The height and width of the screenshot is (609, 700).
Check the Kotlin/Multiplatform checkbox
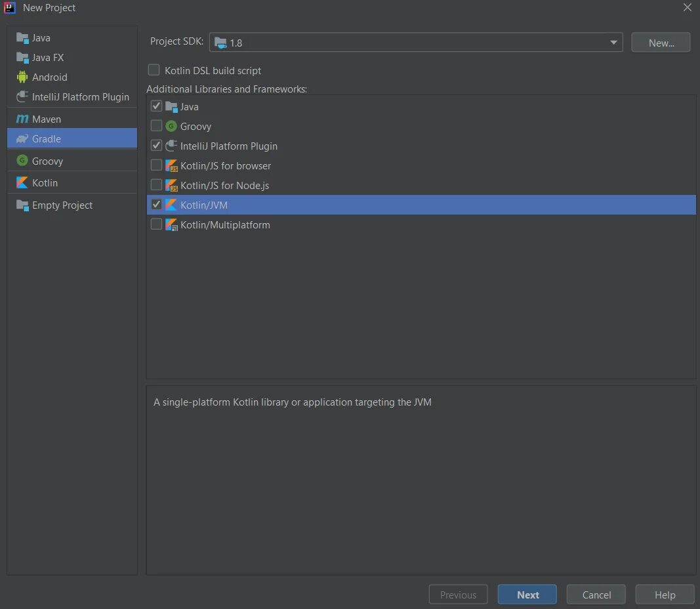coord(156,224)
